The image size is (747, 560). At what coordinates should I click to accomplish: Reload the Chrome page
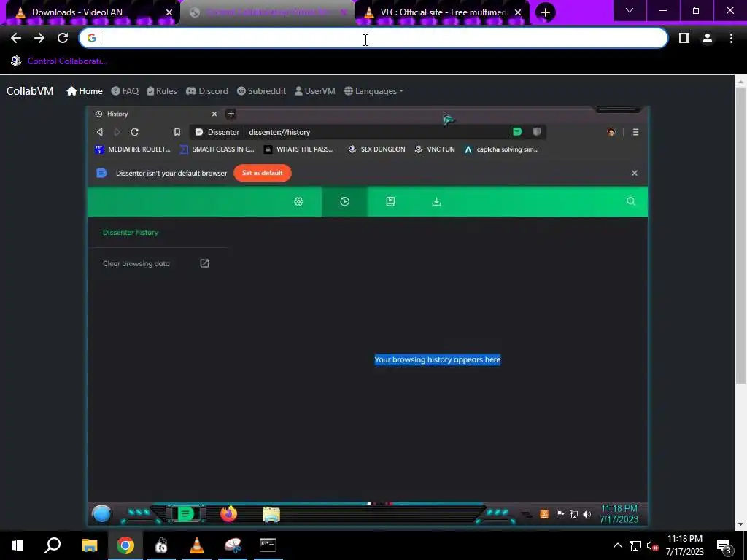coord(63,38)
